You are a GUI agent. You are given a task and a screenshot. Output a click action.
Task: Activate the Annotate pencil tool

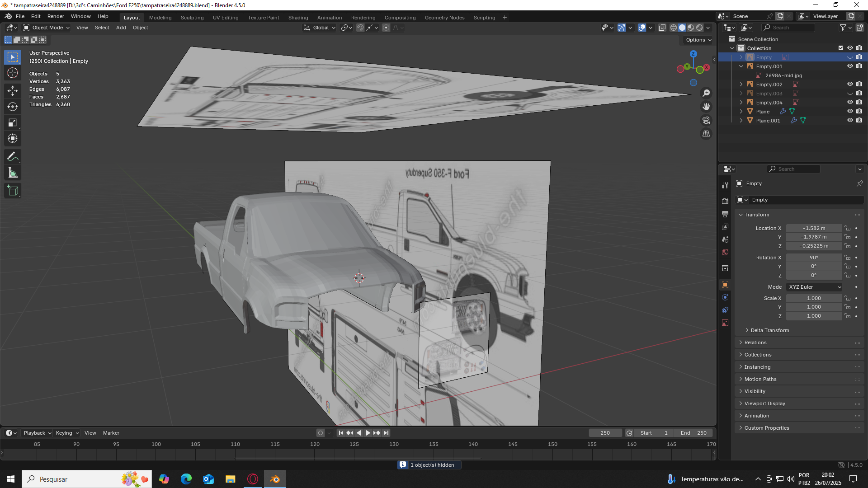(13, 156)
